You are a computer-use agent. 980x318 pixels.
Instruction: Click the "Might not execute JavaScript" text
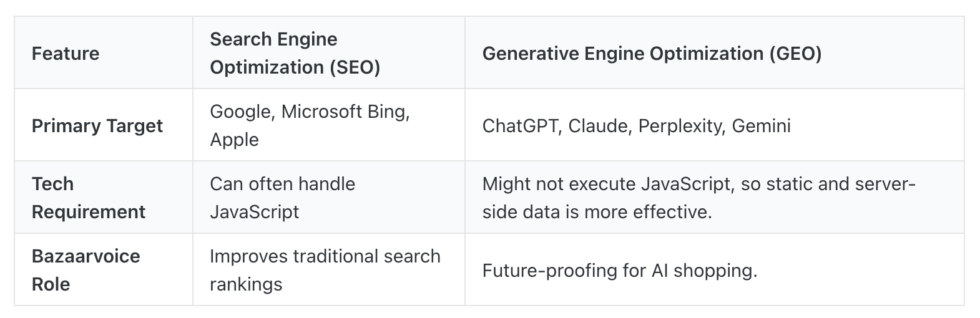coord(606,184)
